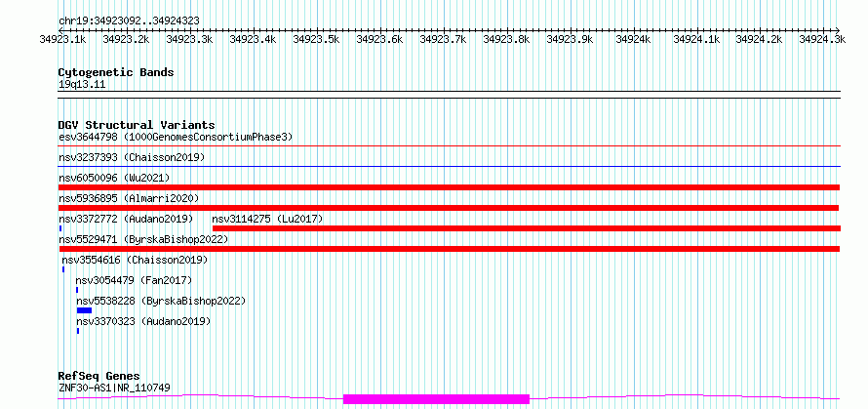Select the red bar under nsv3114275 Lu2017
Screen dimensions: 868x409
coord(527,228)
